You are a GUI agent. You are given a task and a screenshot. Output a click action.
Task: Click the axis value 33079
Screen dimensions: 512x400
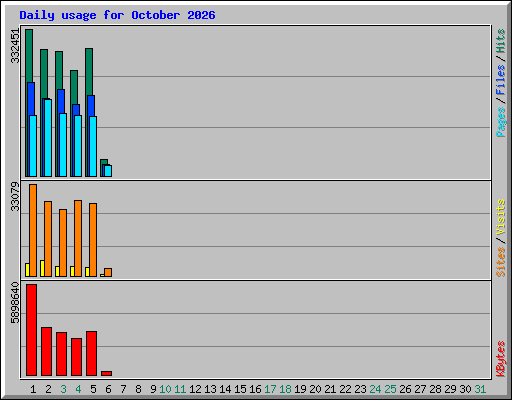[x=15, y=197]
